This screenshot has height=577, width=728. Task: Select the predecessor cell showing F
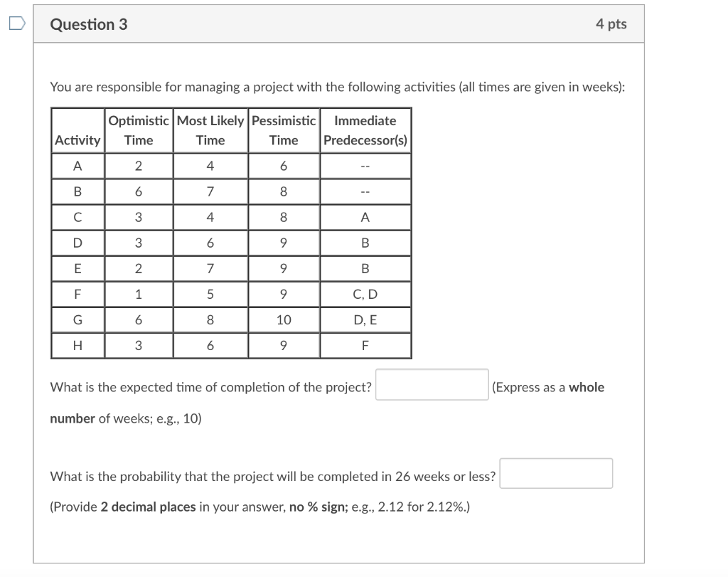[365, 345]
